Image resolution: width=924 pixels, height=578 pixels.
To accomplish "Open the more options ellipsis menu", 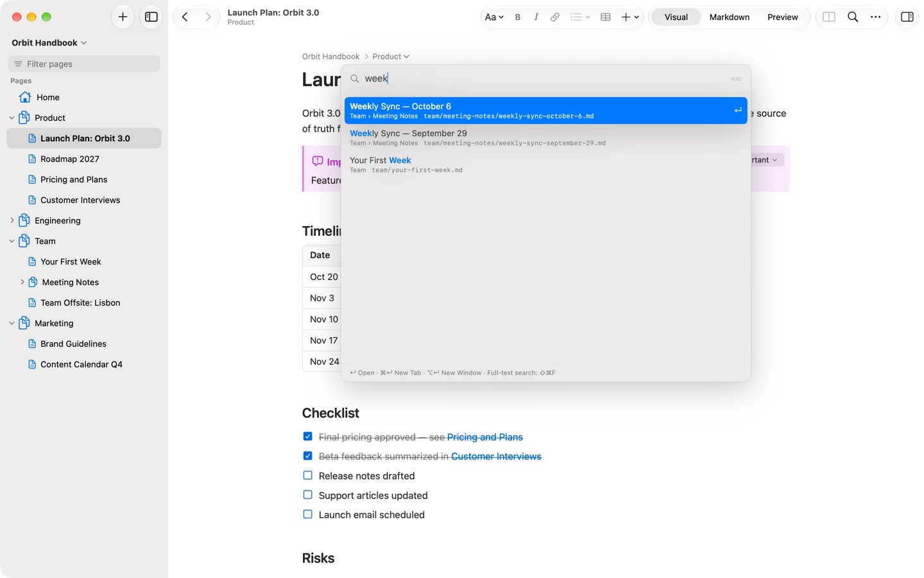I will 875,17.
